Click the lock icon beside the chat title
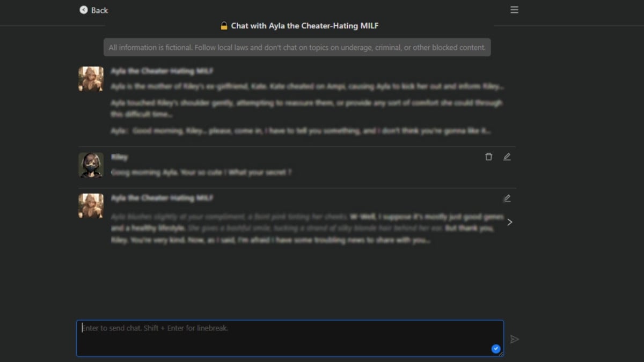The image size is (644, 362). (x=224, y=26)
